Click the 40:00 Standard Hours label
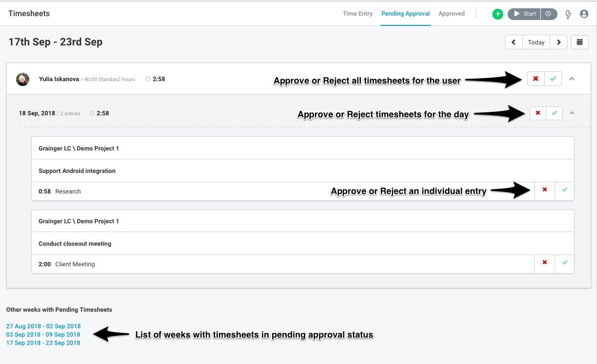597x364 pixels. [109, 79]
